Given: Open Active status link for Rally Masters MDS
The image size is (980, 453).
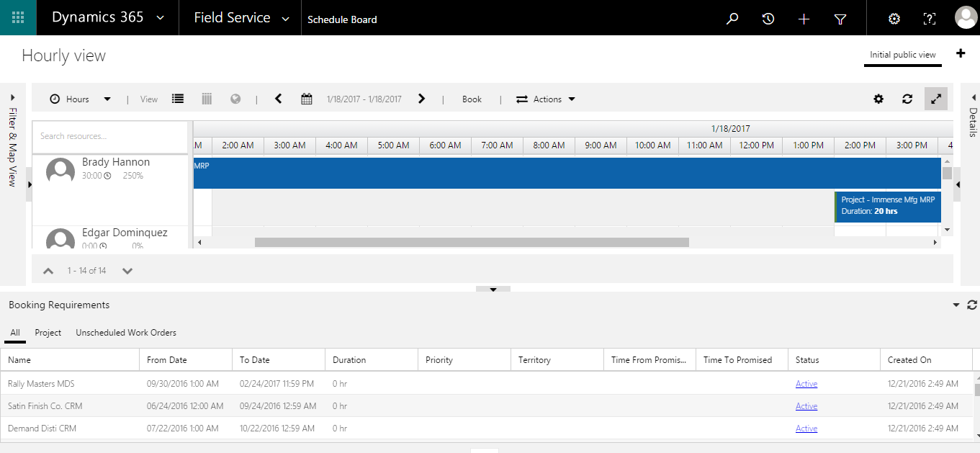Looking at the screenshot, I should [806, 384].
